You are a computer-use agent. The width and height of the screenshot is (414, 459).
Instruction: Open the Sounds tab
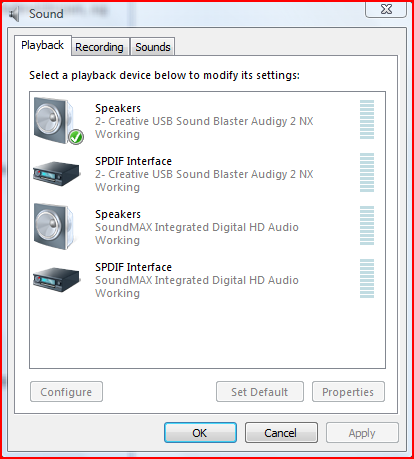153,47
